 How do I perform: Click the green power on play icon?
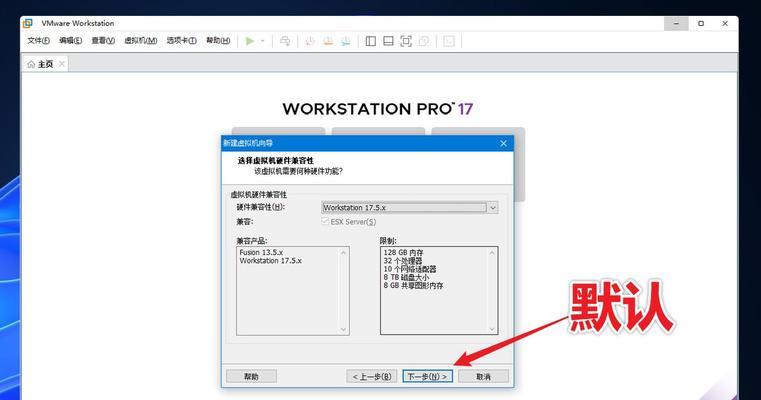[250, 41]
